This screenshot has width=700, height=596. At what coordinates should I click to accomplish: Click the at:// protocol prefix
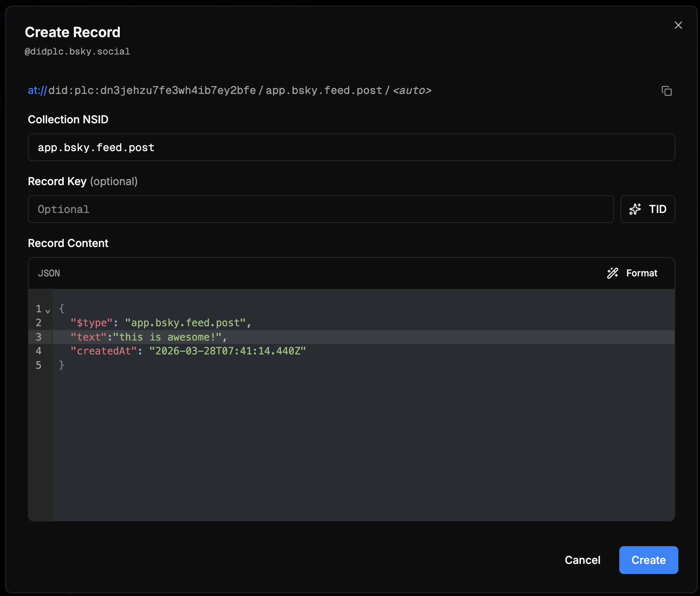click(37, 90)
